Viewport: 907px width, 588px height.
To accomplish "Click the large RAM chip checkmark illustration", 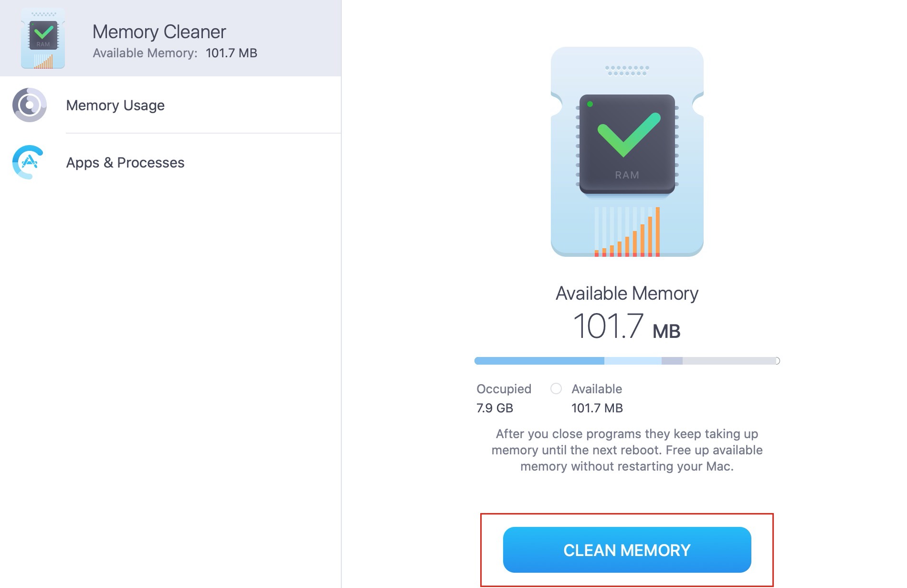I will tap(627, 152).
